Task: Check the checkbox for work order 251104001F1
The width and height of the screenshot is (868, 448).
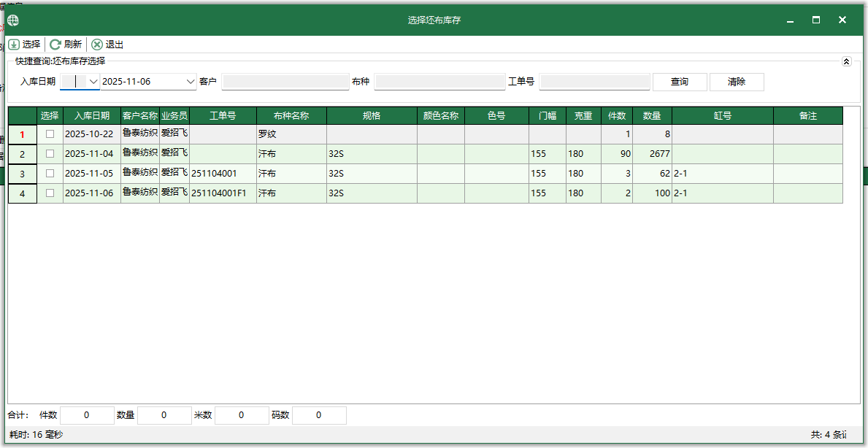Action: click(x=49, y=193)
